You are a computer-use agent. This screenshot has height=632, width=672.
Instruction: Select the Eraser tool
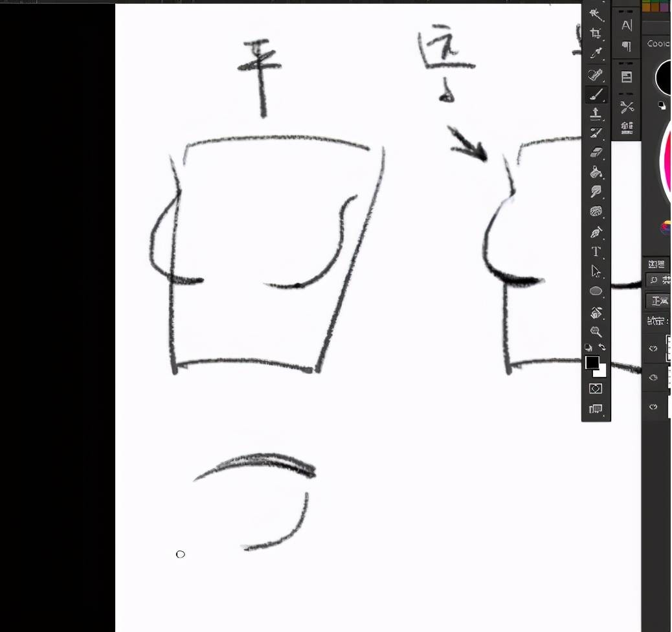pos(596,152)
